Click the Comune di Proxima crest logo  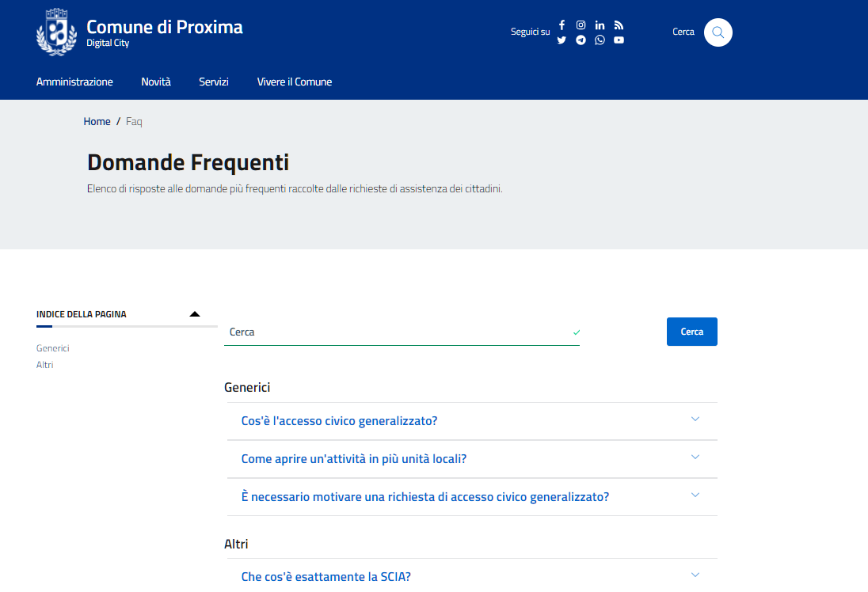56,32
